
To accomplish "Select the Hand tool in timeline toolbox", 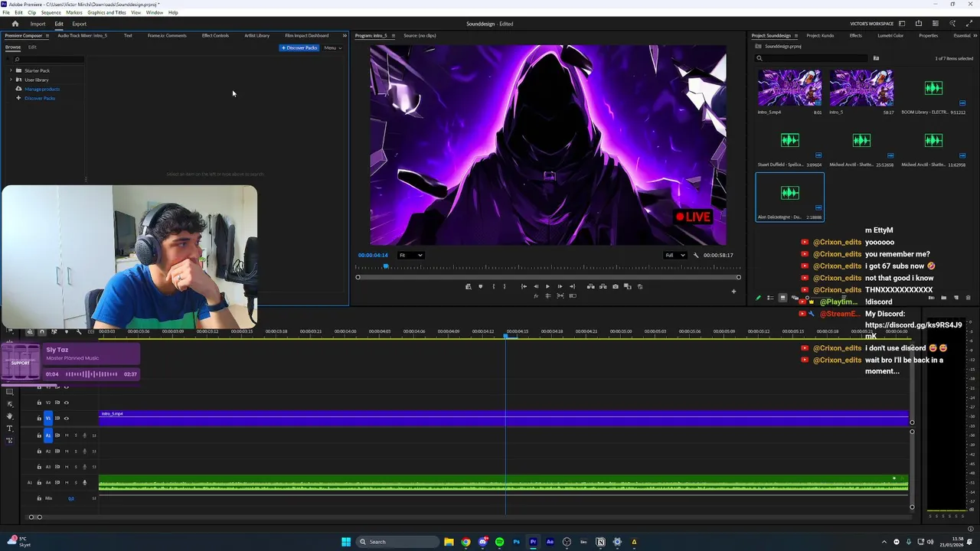I will (10, 416).
